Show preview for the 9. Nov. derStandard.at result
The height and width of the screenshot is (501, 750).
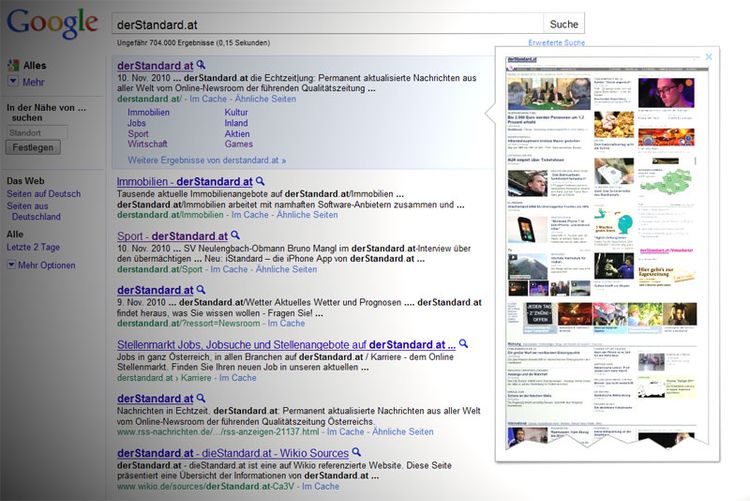[201, 289]
